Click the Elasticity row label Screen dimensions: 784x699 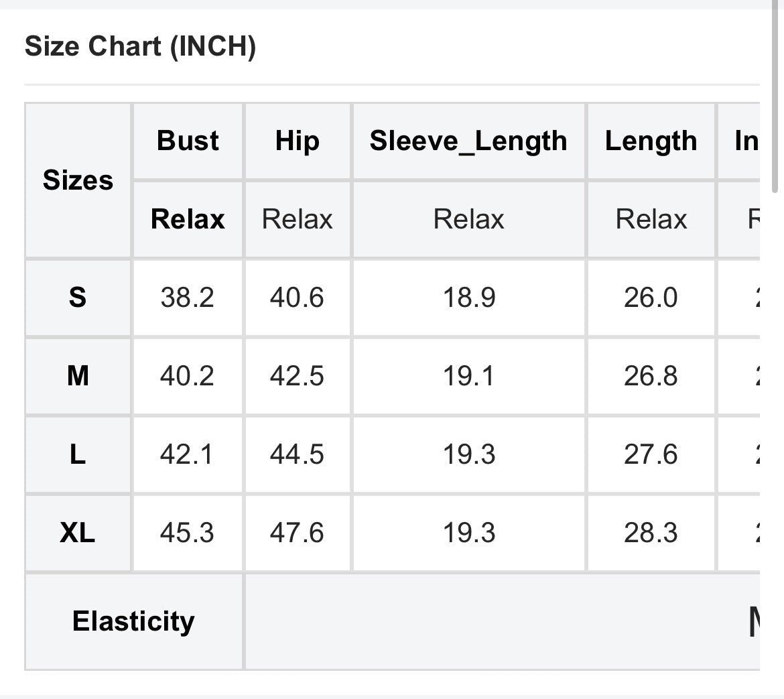[x=133, y=621]
